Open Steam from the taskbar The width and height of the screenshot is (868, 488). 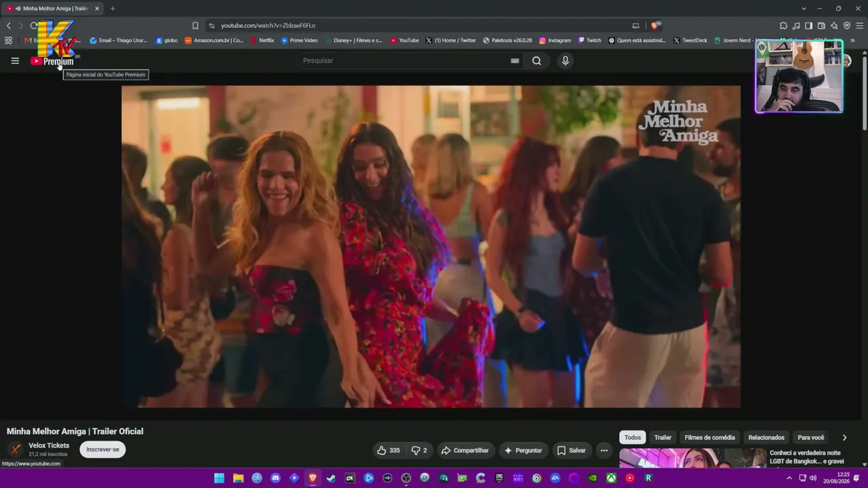point(331,478)
